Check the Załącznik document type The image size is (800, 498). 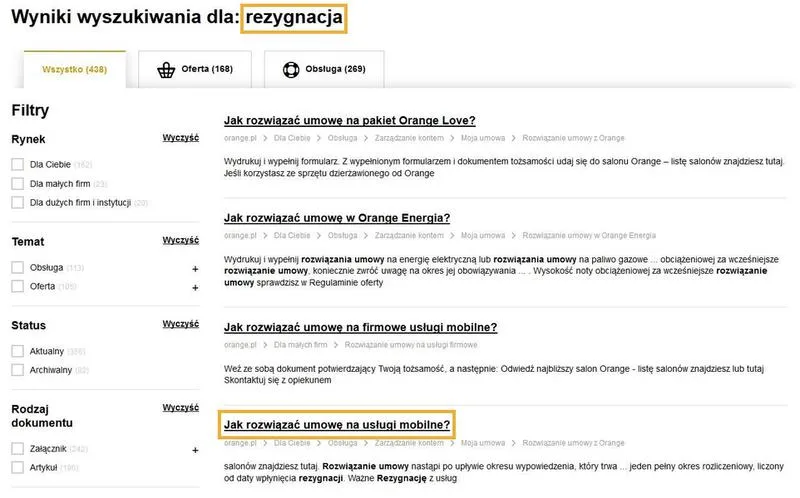tap(18, 449)
